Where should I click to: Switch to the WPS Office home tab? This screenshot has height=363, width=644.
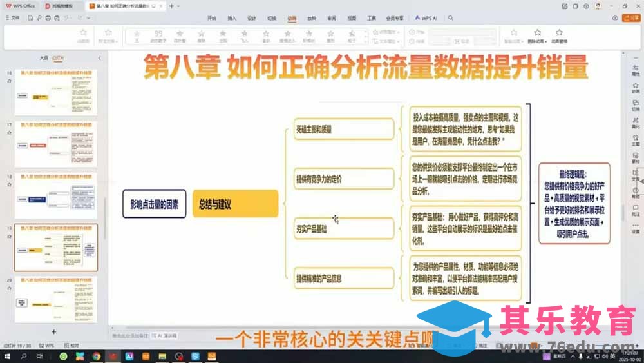tap(21, 6)
